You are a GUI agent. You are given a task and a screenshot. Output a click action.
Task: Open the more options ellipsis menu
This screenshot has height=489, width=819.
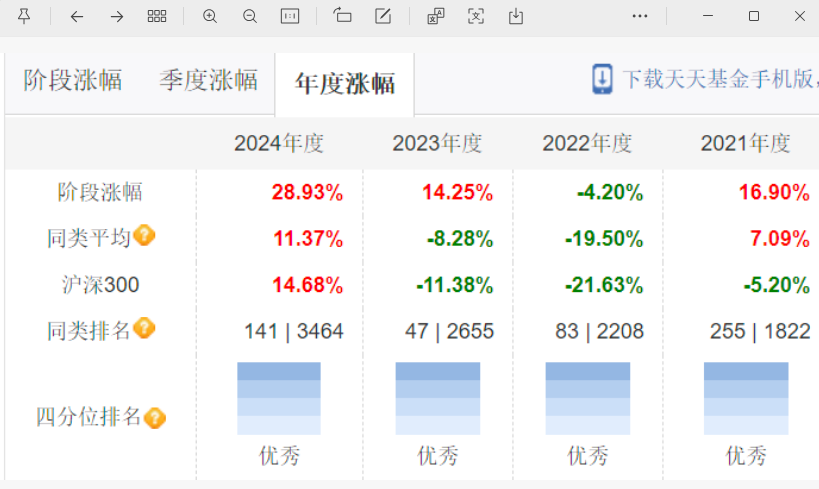tap(640, 16)
